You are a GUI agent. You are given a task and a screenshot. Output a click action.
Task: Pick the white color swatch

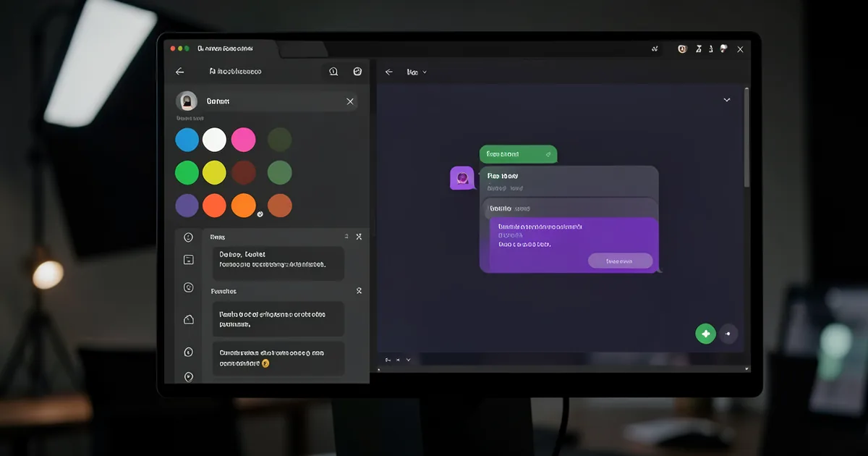pyautogui.click(x=214, y=140)
